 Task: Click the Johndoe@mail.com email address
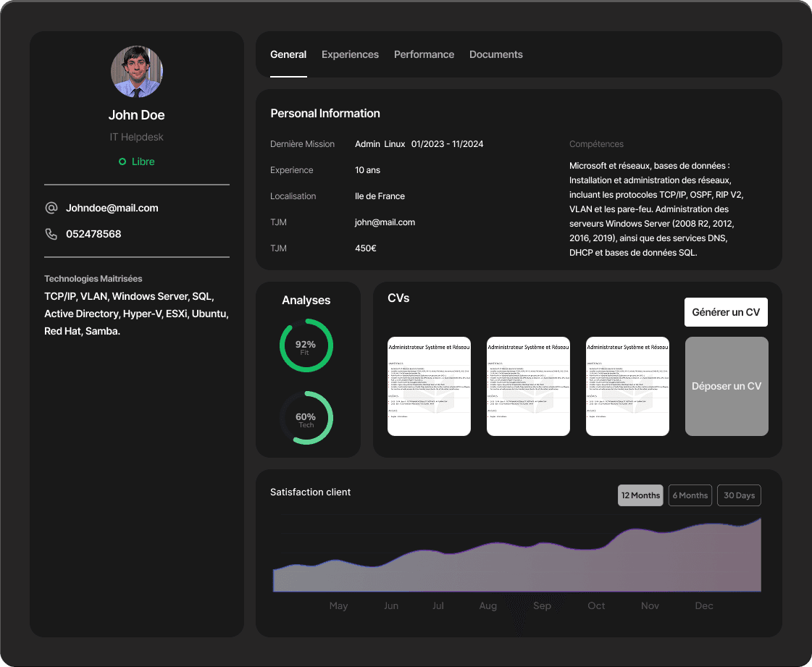(x=112, y=208)
